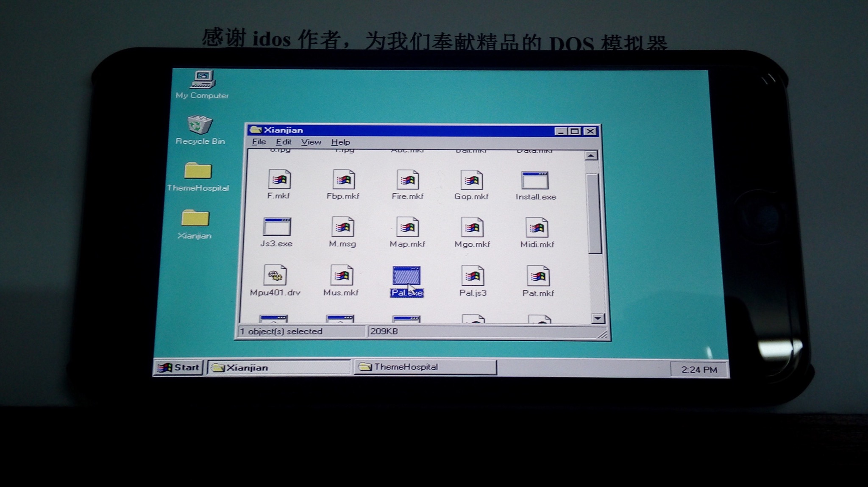The image size is (868, 487).
Task: Click the folder icon in Xianjian title bar
Action: point(255,130)
